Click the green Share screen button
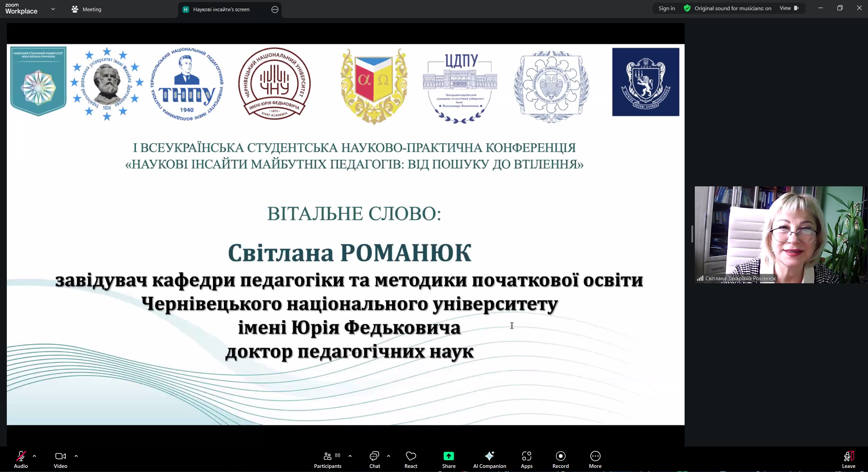This screenshot has width=868, height=472. [x=448, y=456]
